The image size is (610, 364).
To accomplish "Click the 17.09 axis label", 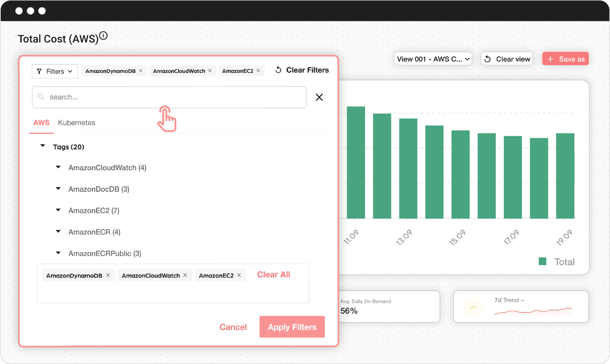I will coord(511,237).
